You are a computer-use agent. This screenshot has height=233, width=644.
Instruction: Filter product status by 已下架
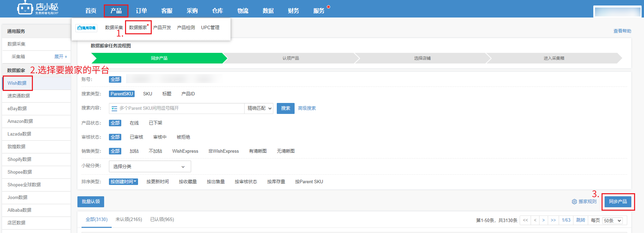pyautogui.click(x=156, y=123)
